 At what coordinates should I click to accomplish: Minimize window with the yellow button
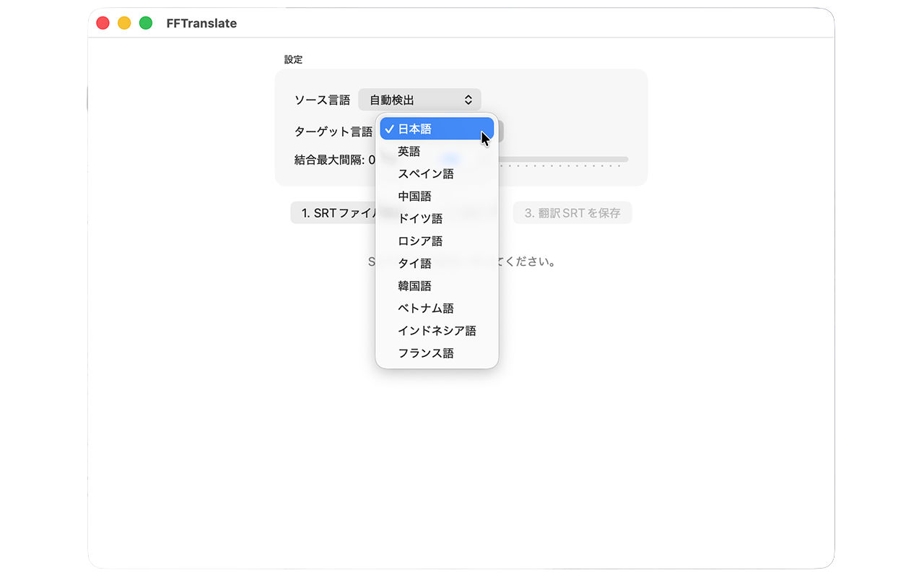click(x=124, y=23)
